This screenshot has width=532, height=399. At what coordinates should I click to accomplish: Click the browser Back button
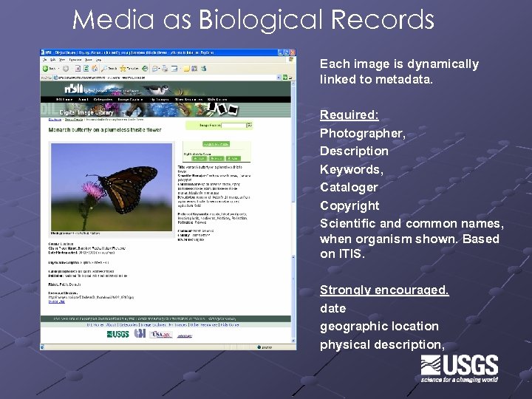(49, 69)
